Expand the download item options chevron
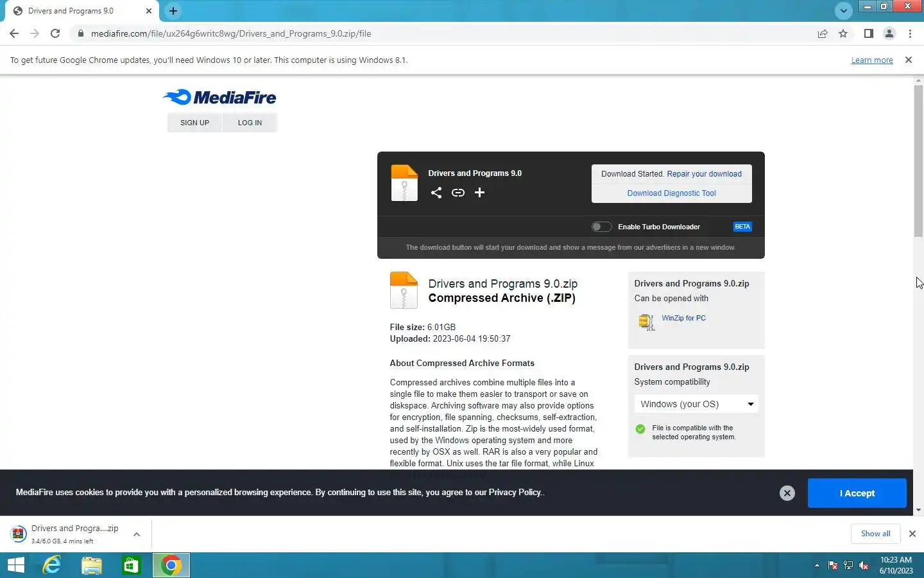Screen dimensions: 924x578 point(137,534)
